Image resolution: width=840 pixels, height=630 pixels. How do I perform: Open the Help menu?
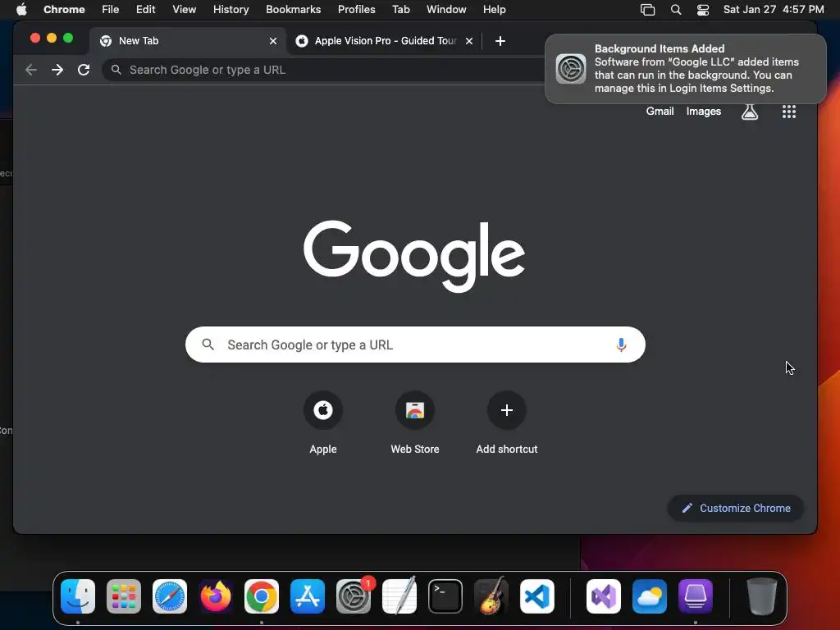pyautogui.click(x=494, y=9)
